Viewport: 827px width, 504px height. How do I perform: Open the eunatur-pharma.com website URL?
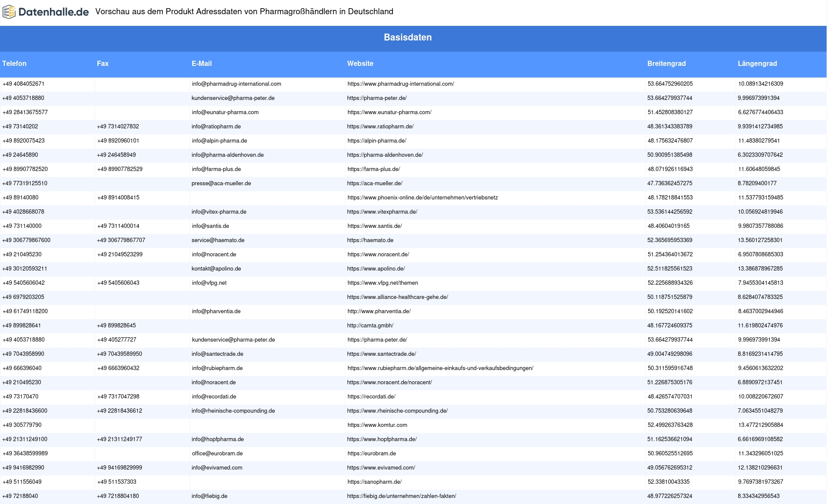(389, 112)
